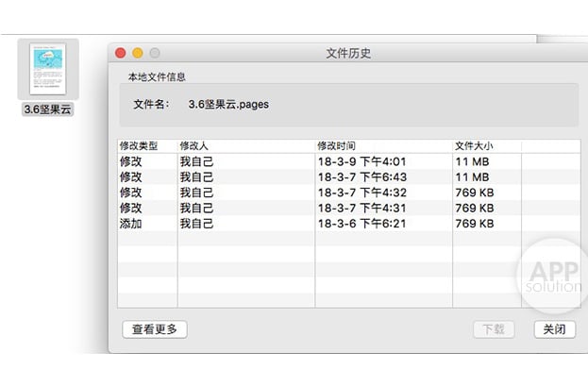The image size is (588, 386).
Task: Select the version from 18-3-9 下午4:01
Action: pyautogui.click(x=349, y=161)
